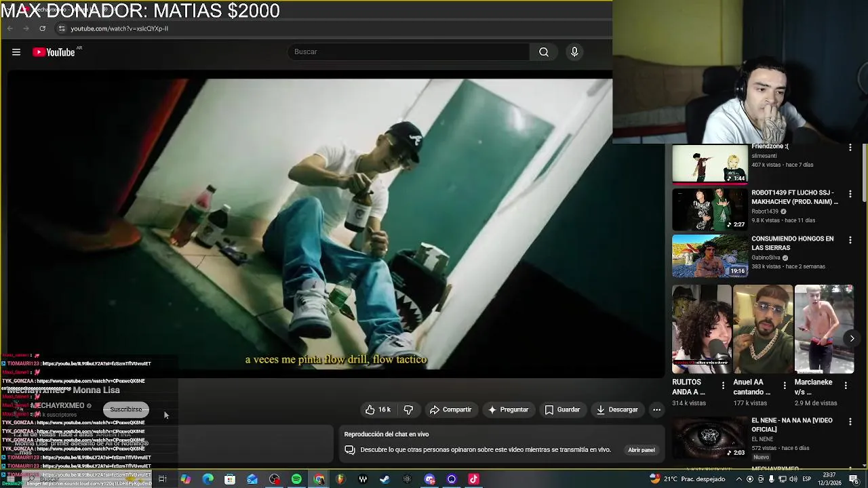Reload the page in the browser
Image resolution: width=868 pixels, height=488 pixels.
coord(43,28)
